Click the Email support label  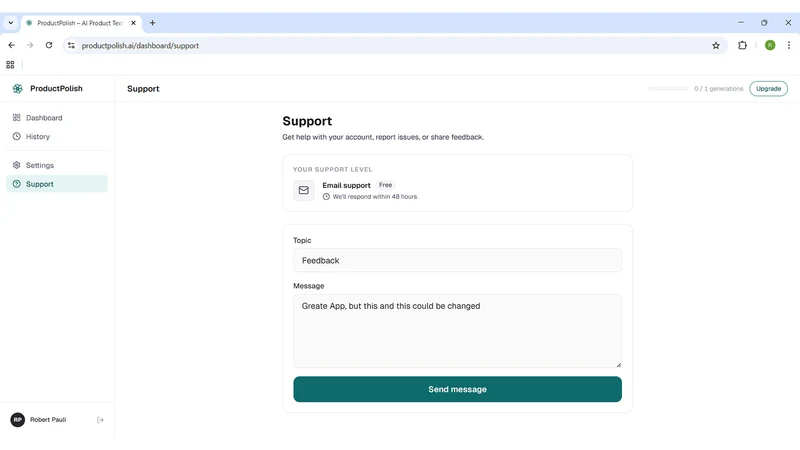tap(346, 185)
